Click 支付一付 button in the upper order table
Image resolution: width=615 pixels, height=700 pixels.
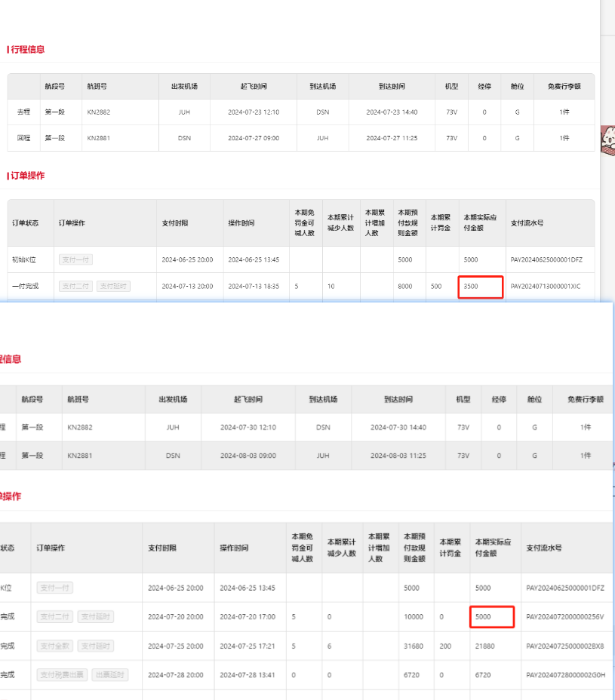(x=75, y=259)
